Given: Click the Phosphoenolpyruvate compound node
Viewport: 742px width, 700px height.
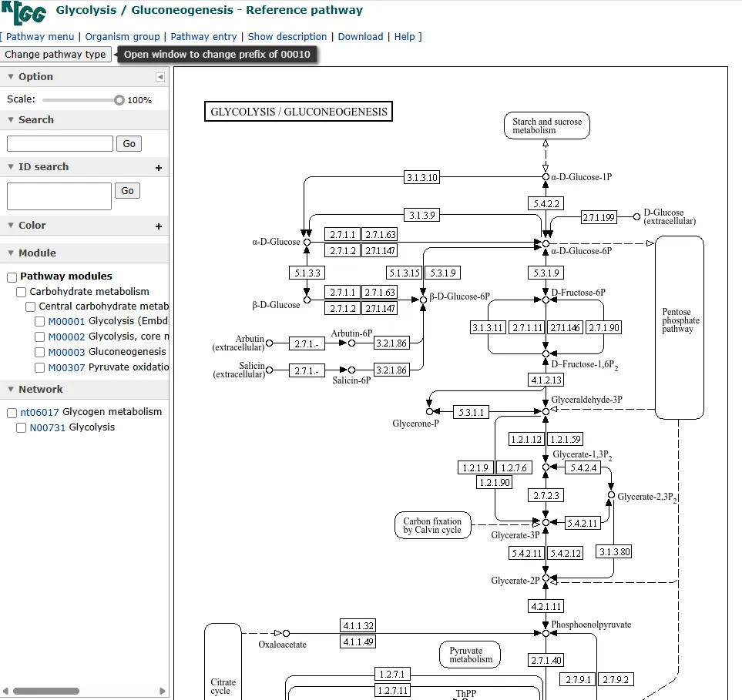Looking at the screenshot, I should (546, 633).
